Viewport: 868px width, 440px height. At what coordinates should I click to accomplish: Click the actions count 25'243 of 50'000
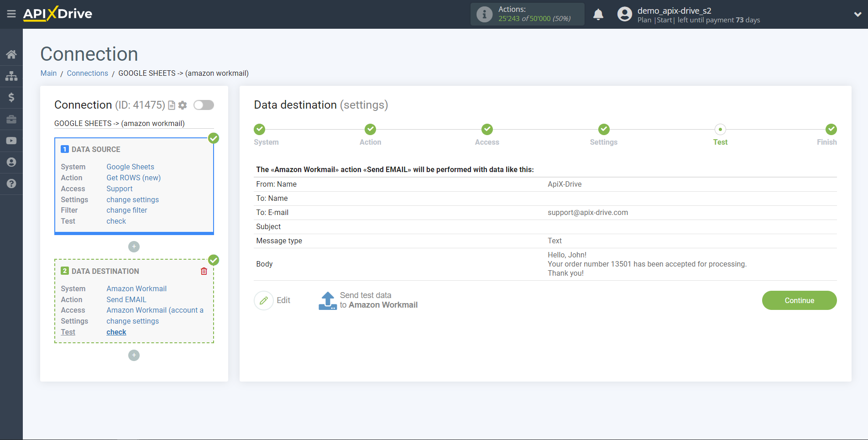(534, 19)
